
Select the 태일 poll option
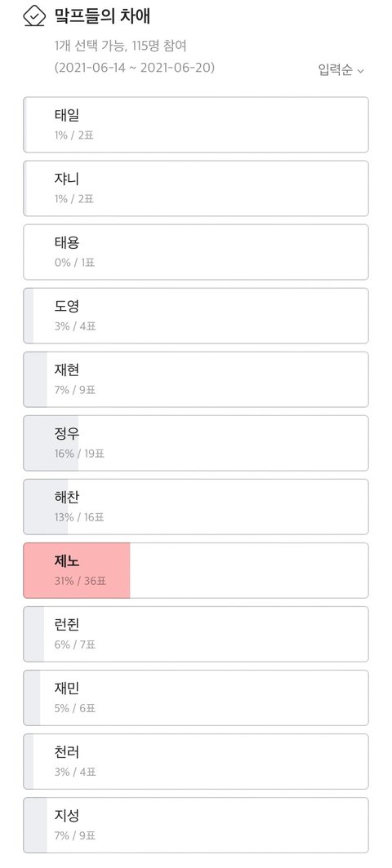point(196,125)
